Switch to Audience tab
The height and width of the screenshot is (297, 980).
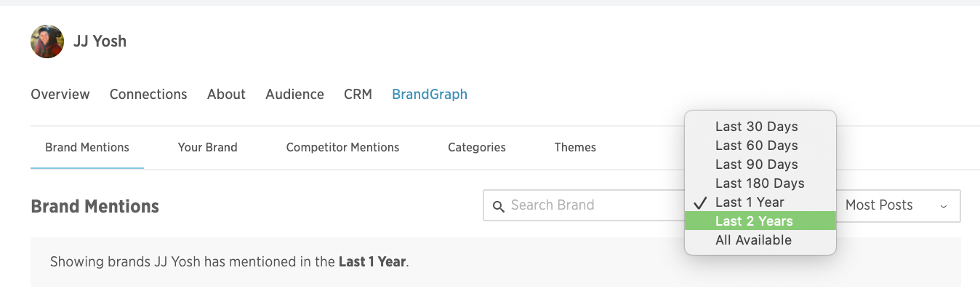coord(294,94)
